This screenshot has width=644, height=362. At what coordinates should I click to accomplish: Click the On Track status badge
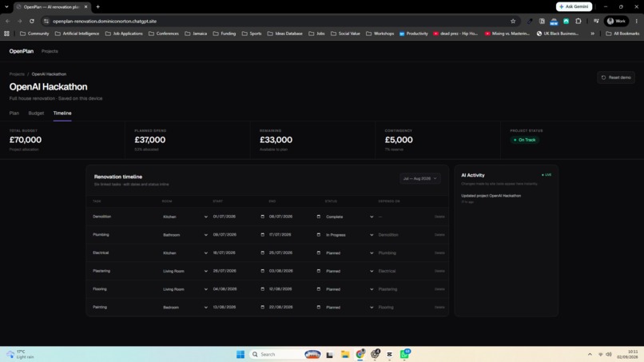tap(525, 140)
